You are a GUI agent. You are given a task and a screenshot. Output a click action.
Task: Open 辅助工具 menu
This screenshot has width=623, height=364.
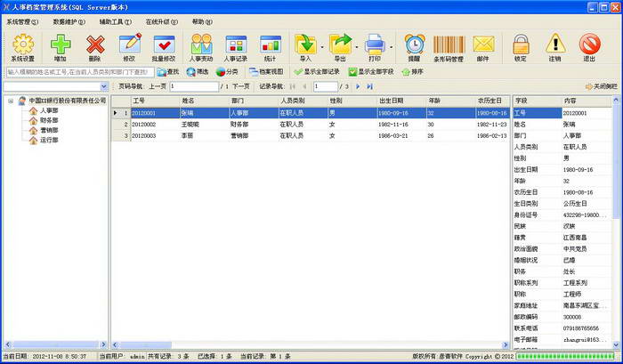115,22
